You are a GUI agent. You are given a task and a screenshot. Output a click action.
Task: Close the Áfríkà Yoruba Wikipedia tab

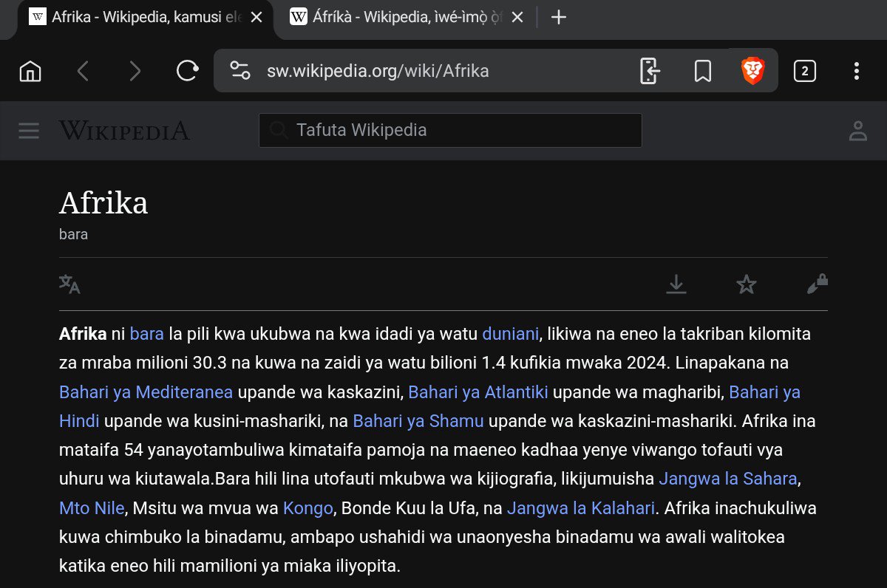click(x=519, y=18)
